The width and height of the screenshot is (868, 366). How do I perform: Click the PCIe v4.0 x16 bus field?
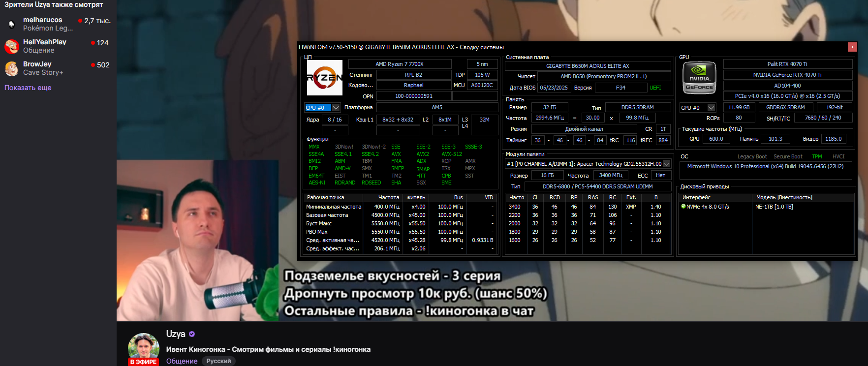coord(787,96)
